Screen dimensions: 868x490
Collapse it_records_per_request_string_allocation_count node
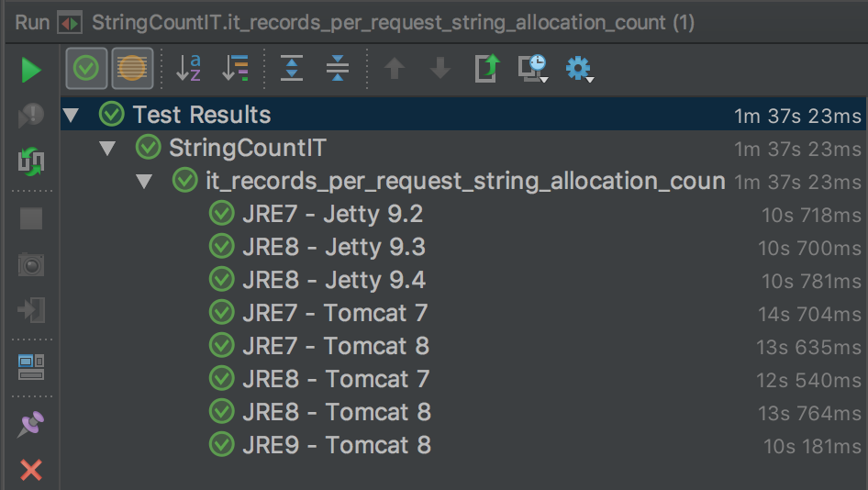tap(144, 181)
